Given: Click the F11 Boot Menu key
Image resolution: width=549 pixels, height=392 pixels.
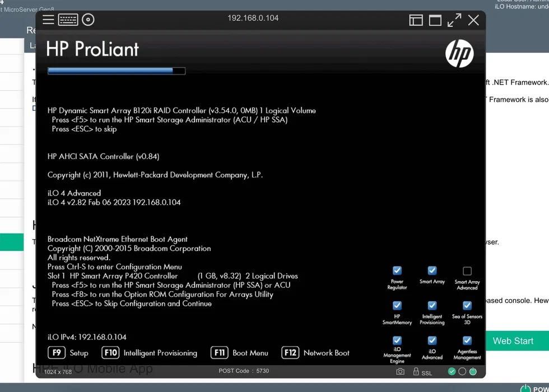Looking at the screenshot, I should [220, 353].
